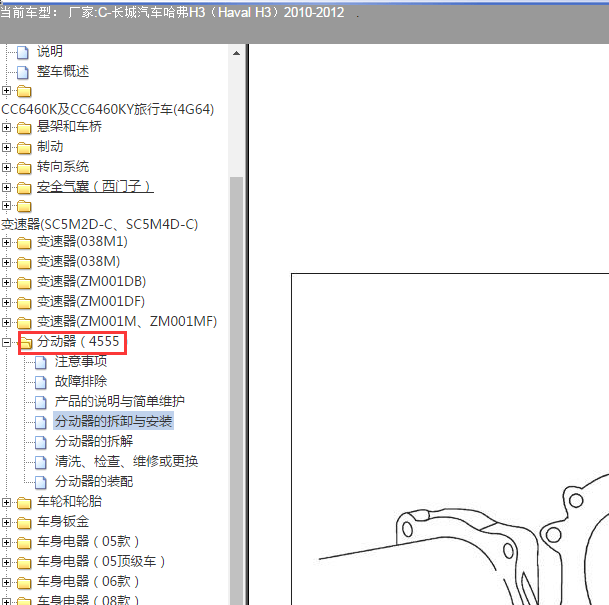Expand the CC6460K及CC6460KY旅行车(4G64) folder
The width and height of the screenshot is (609, 605).
[6, 90]
